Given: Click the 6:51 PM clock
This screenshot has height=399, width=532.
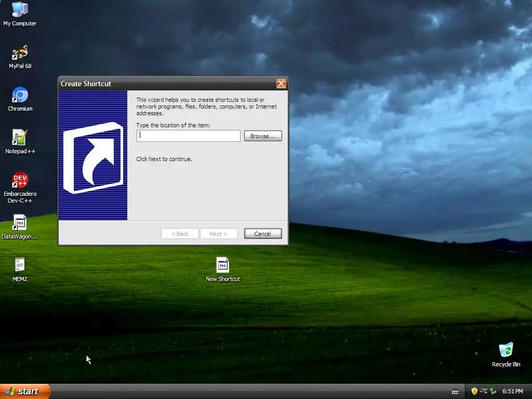Looking at the screenshot, I should coord(513,391).
